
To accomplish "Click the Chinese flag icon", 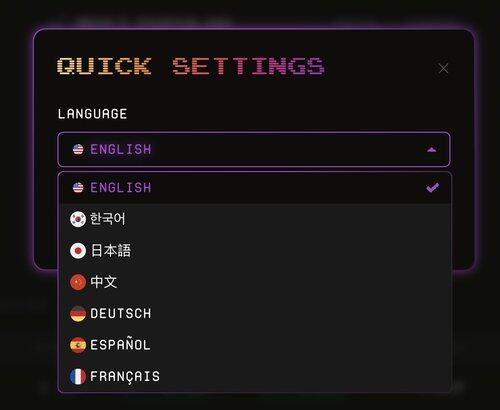I will pos(78,282).
